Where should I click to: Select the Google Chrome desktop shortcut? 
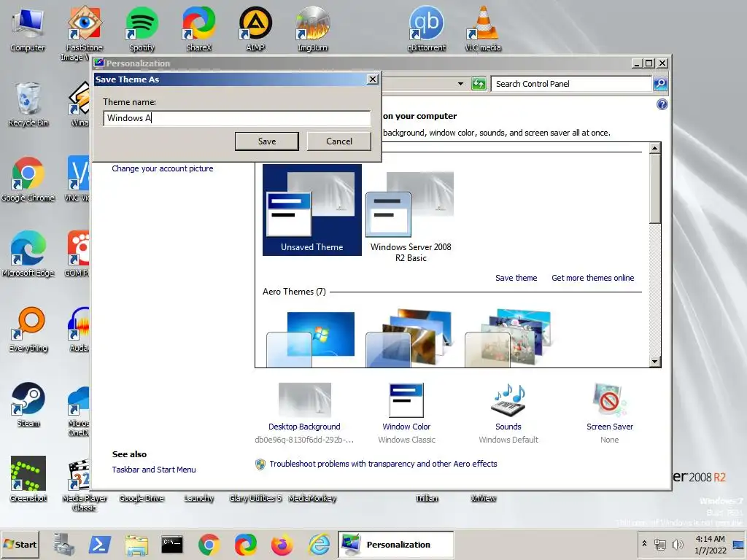pos(28,179)
